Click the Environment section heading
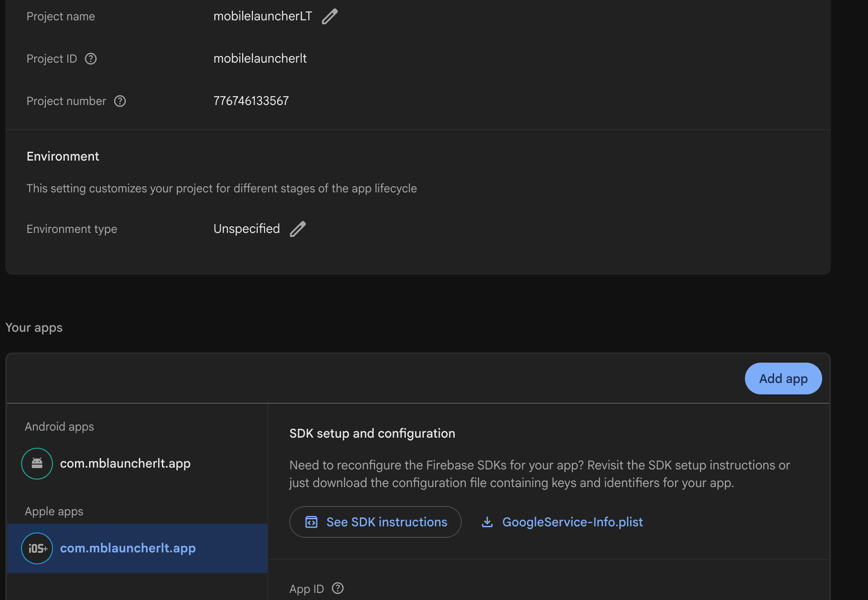Image resolution: width=868 pixels, height=600 pixels. tap(63, 157)
